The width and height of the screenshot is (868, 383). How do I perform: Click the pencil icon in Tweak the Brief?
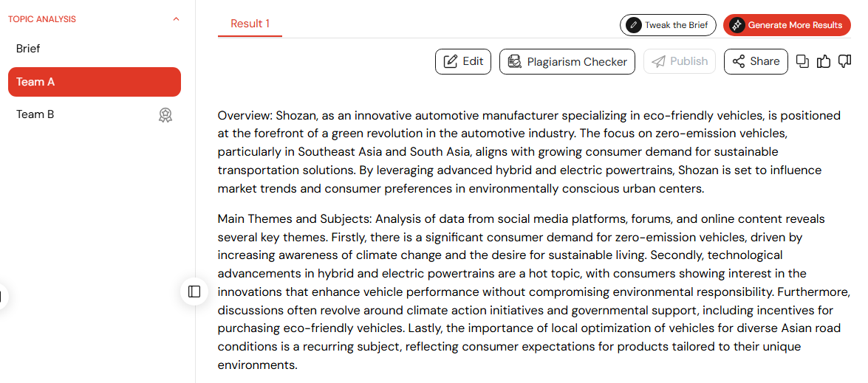(x=632, y=25)
